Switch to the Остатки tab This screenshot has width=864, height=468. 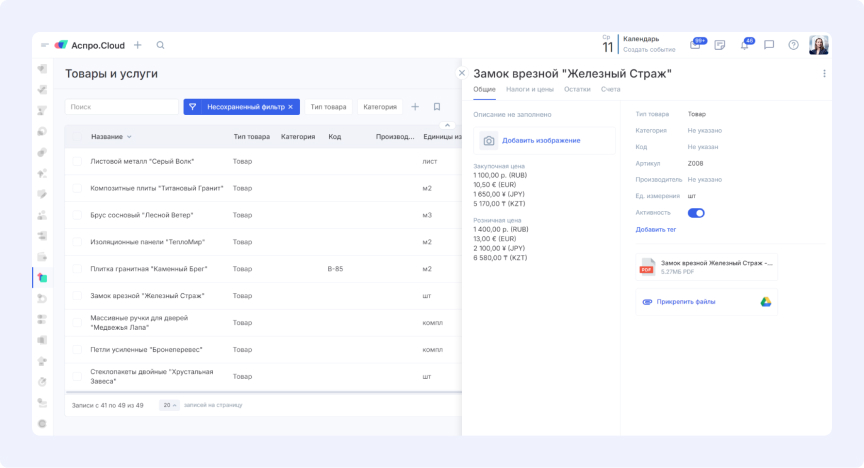click(x=577, y=90)
